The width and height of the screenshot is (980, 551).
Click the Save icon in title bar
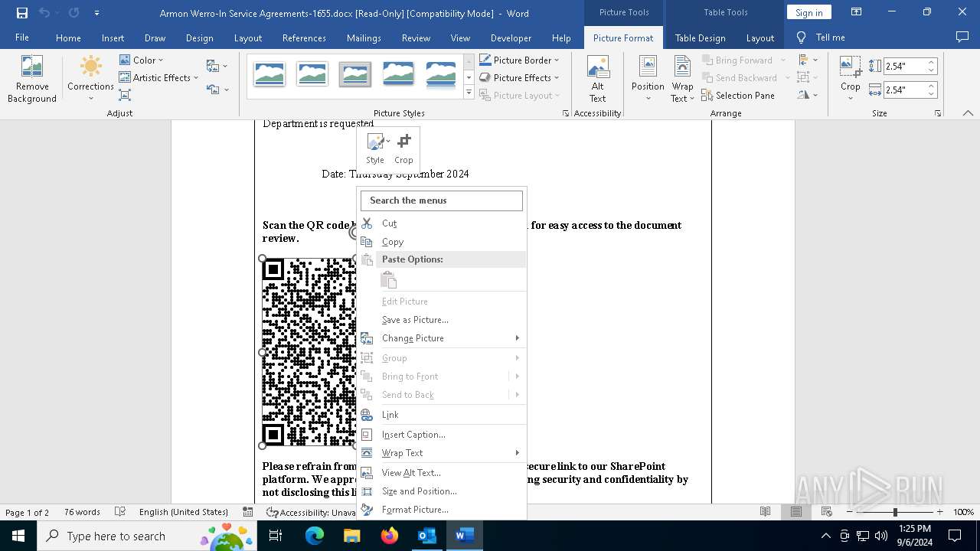pos(21,12)
